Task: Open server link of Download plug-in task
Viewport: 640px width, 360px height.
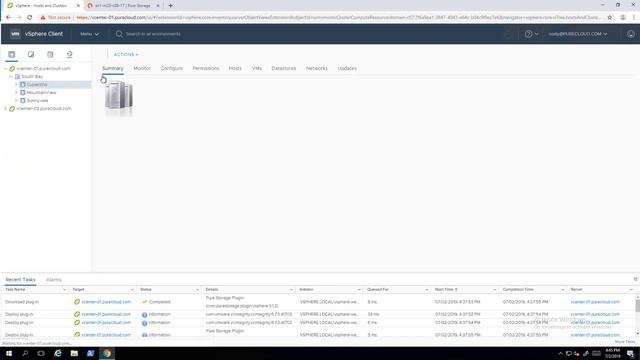Action: point(595,302)
